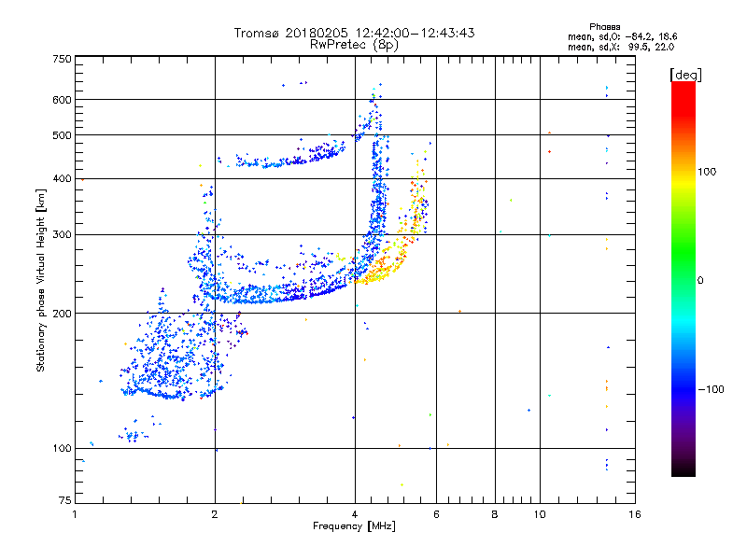Click the colorbar tick label '0'
Image resolution: width=747 pixels, height=560 pixels.
point(700,281)
